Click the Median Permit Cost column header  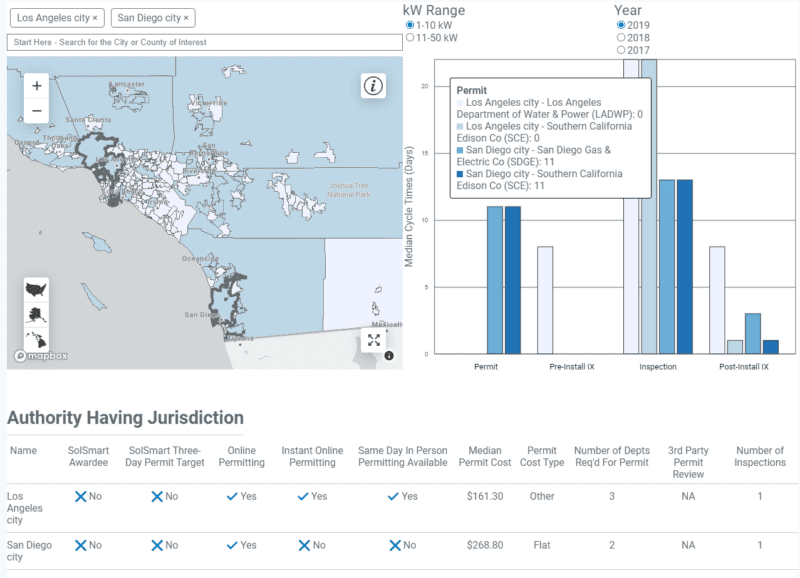[485, 457]
